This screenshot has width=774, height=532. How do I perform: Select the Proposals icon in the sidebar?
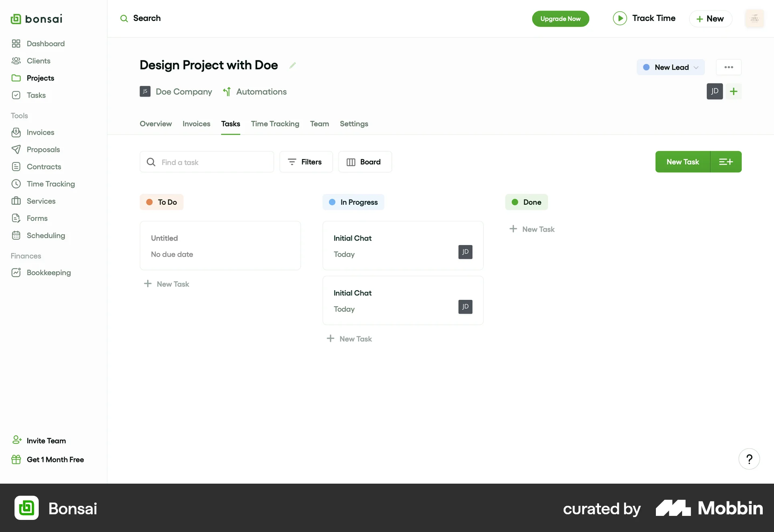pos(16,150)
